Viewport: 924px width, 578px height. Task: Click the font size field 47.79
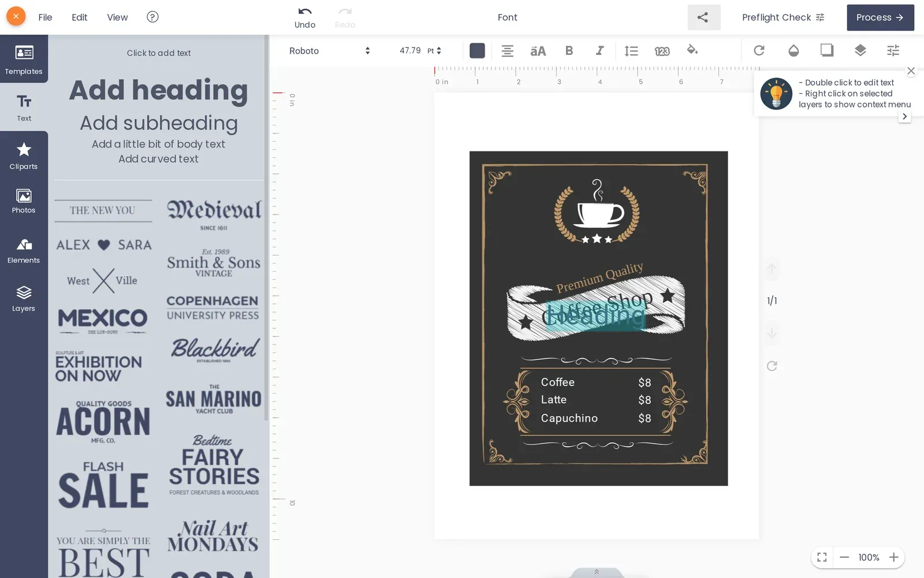410,51
